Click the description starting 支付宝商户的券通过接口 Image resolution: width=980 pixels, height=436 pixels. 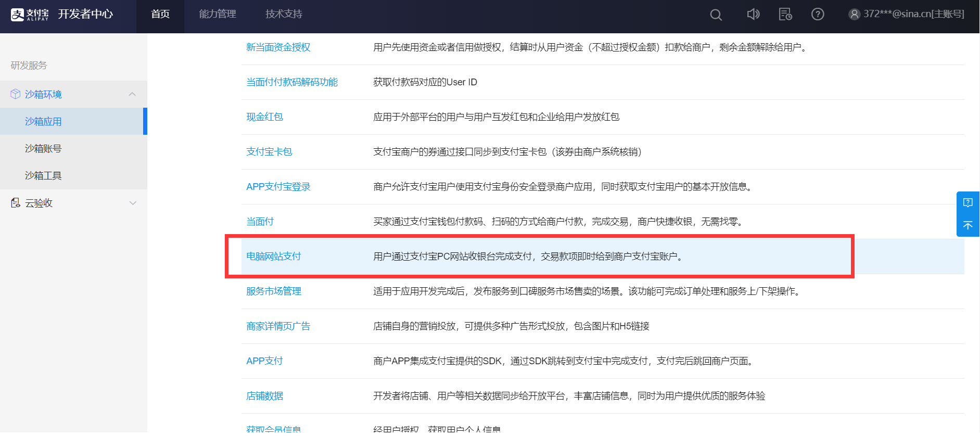(x=509, y=152)
